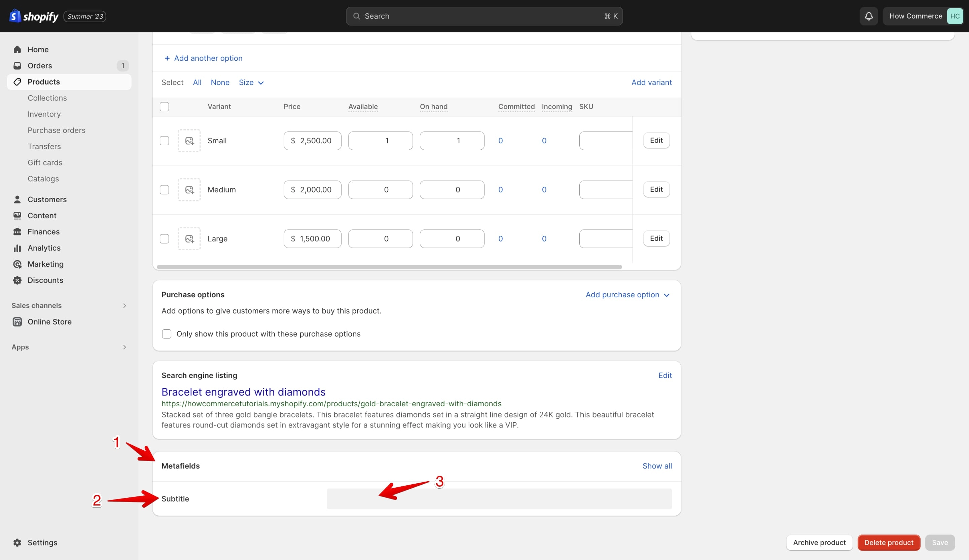Open Inventory in sidebar
This screenshot has height=560, width=969.
coord(44,114)
